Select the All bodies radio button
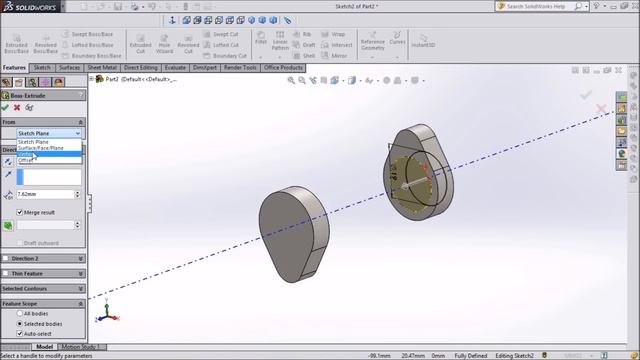Screen dimensions: 640x360 point(19,313)
